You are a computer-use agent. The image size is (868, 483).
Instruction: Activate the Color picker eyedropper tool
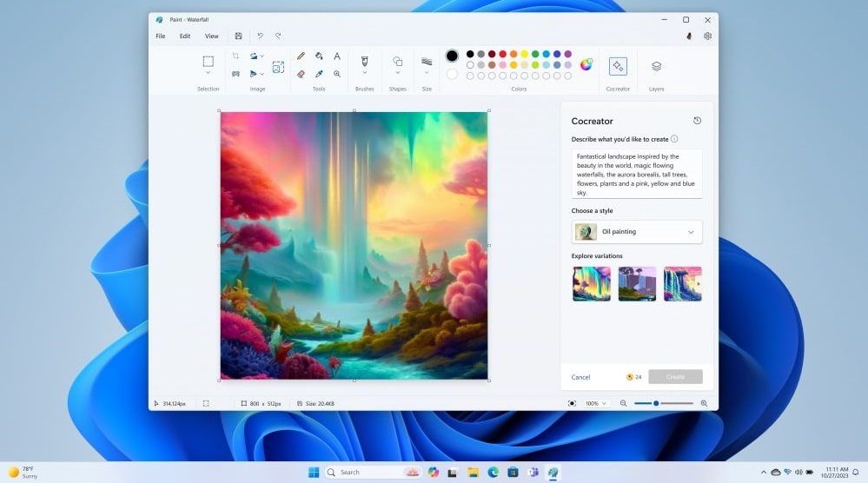click(319, 75)
